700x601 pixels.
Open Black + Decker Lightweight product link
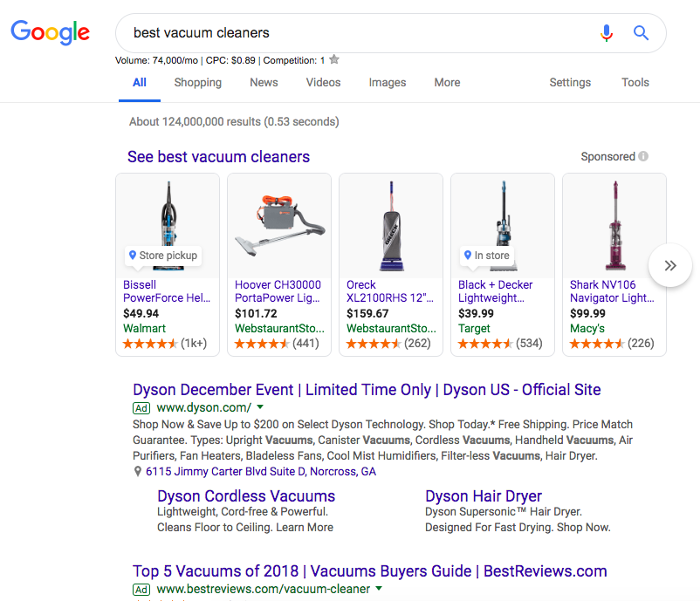(x=496, y=291)
